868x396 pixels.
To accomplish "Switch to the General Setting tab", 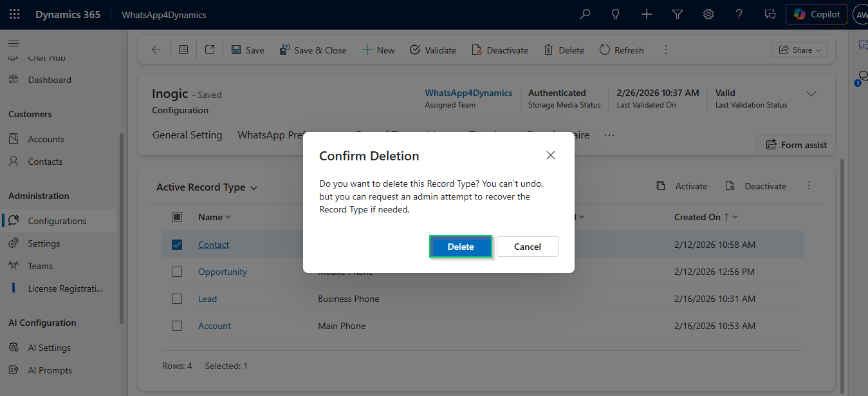I will pyautogui.click(x=187, y=135).
